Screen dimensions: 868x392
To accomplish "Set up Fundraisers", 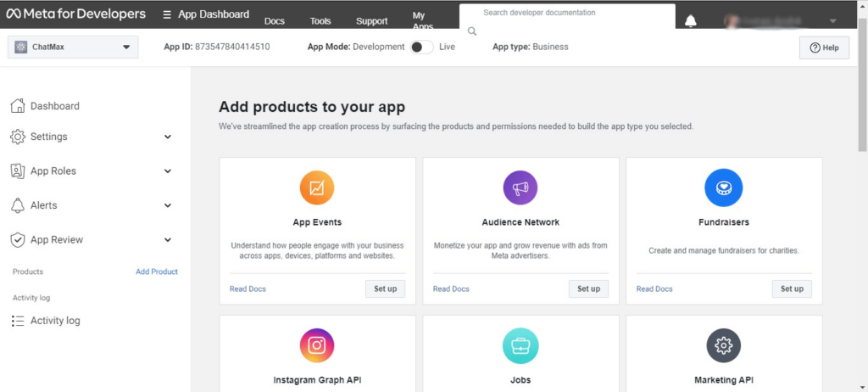I will 792,288.
